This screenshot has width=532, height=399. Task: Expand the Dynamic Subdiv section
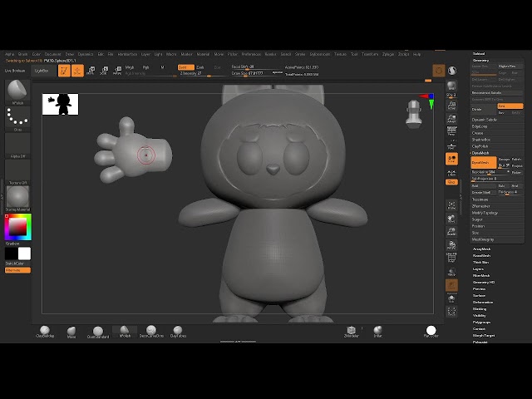(x=485, y=120)
